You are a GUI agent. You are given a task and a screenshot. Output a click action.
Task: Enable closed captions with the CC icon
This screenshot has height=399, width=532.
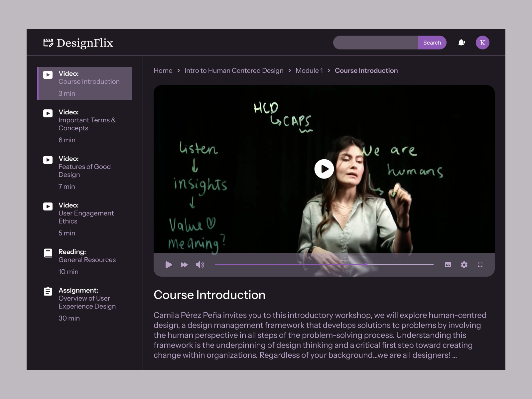448,264
